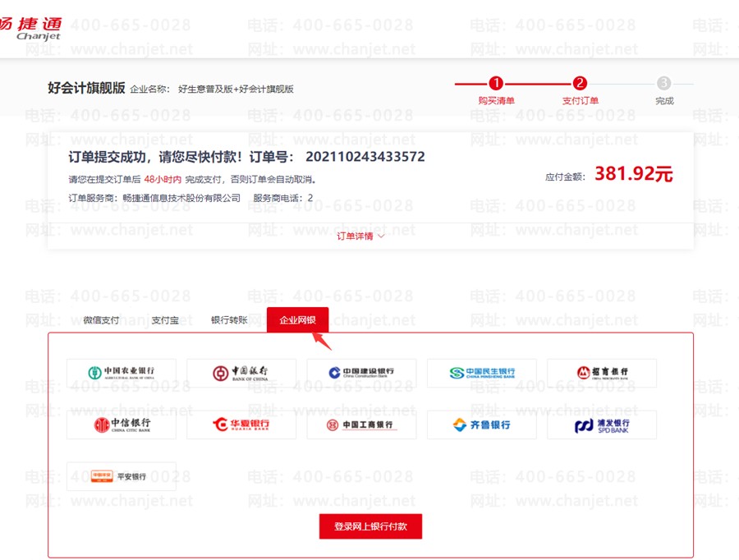Pick ICBC 中国工商银行 option
739x560 pixels.
point(361,425)
